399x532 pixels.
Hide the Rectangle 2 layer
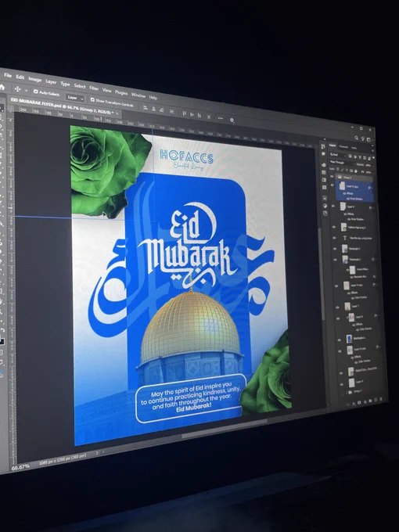click(x=335, y=259)
